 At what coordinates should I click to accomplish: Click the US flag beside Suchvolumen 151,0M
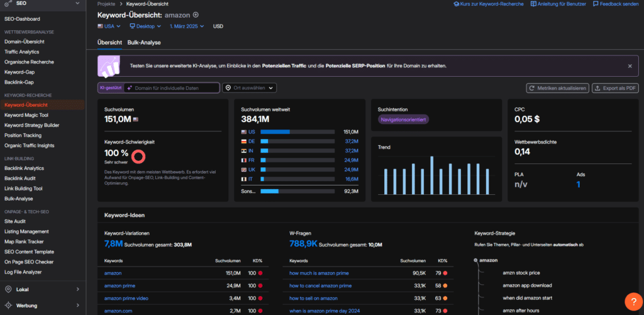136,119
